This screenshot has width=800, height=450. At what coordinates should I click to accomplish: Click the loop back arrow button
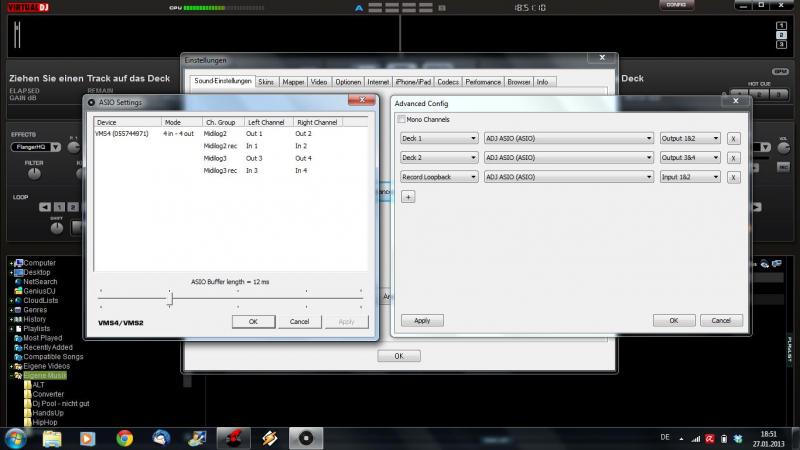click(45, 207)
